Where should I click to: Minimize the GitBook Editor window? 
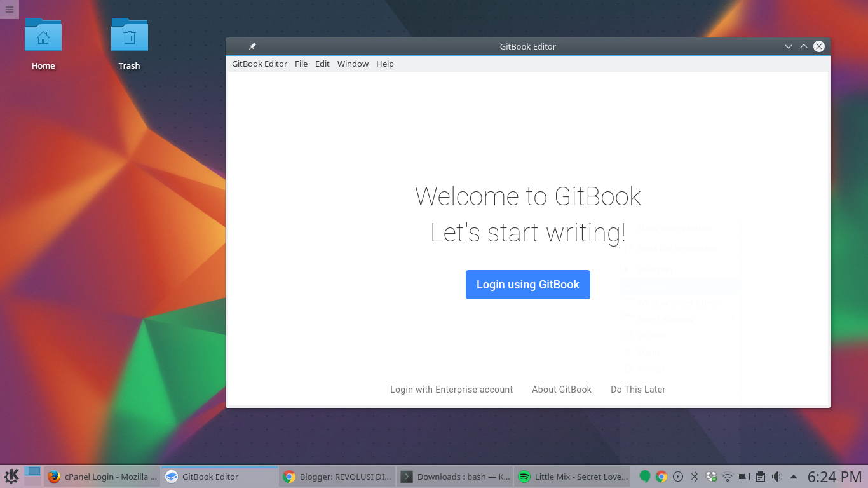(x=789, y=46)
